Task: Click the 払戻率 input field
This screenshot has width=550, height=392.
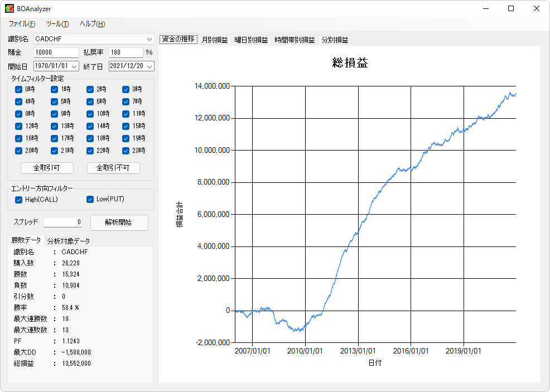Action: pyautogui.click(x=126, y=52)
